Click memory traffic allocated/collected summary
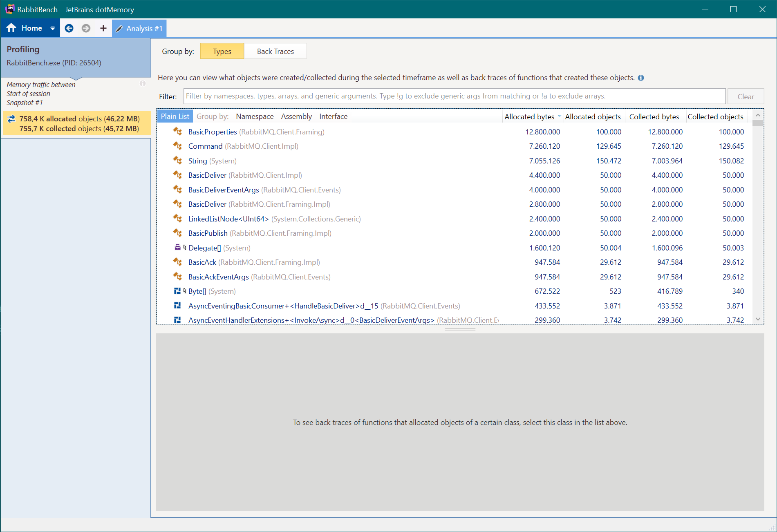 pos(76,123)
